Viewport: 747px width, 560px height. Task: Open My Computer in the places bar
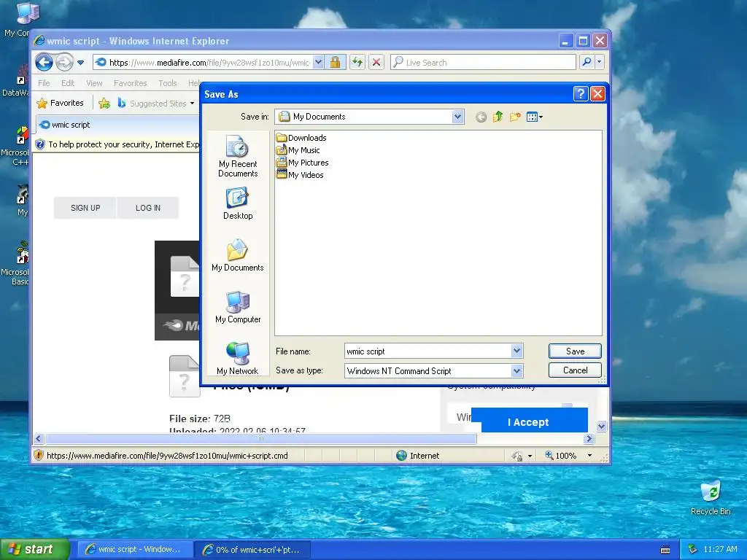pyautogui.click(x=238, y=307)
